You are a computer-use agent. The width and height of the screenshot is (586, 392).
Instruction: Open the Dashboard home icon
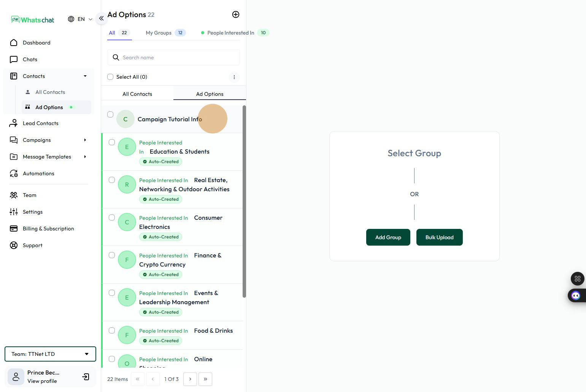(14, 43)
